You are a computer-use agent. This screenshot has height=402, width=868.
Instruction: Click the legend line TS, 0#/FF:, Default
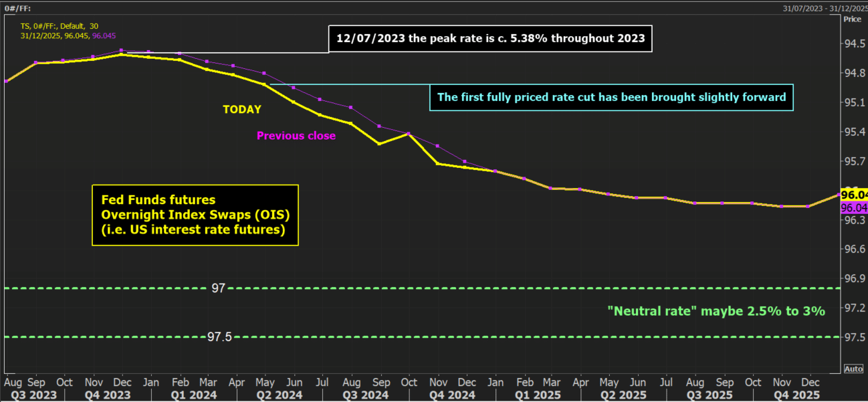point(60,27)
